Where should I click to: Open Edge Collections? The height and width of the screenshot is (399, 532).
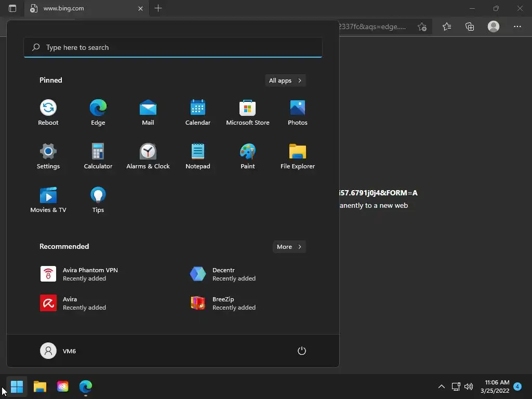pyautogui.click(x=470, y=26)
